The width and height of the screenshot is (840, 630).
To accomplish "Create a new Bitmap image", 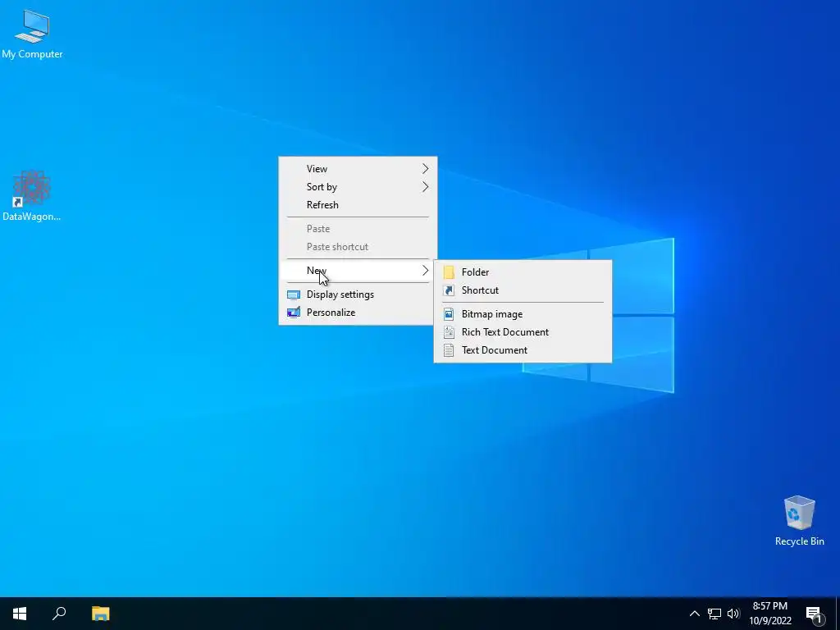I will [523, 314].
